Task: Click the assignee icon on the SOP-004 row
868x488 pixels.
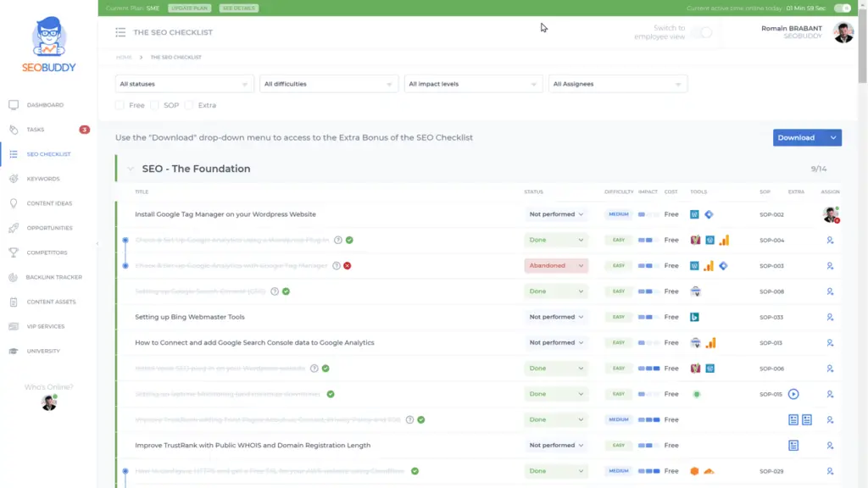Action: tap(829, 240)
